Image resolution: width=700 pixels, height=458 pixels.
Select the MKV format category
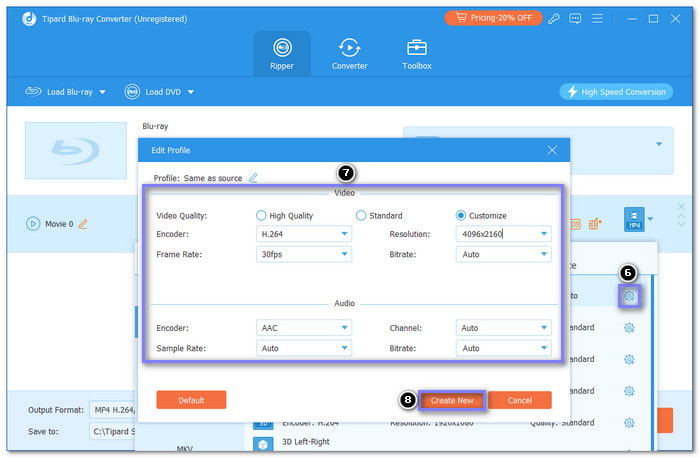(x=184, y=448)
